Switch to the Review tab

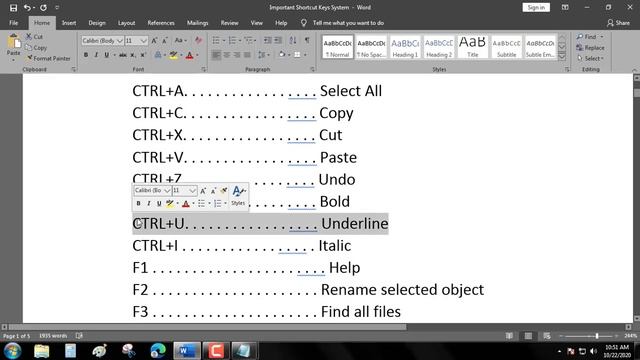229,23
